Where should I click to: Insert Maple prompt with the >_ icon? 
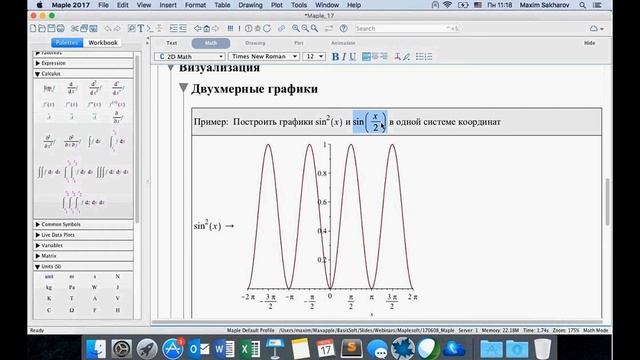pyautogui.click(x=150, y=28)
